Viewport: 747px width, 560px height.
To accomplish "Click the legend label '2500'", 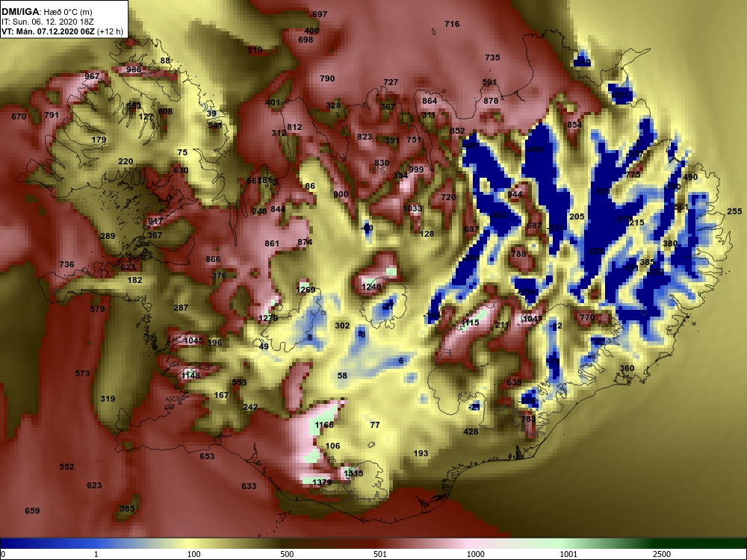I will click(x=662, y=554).
